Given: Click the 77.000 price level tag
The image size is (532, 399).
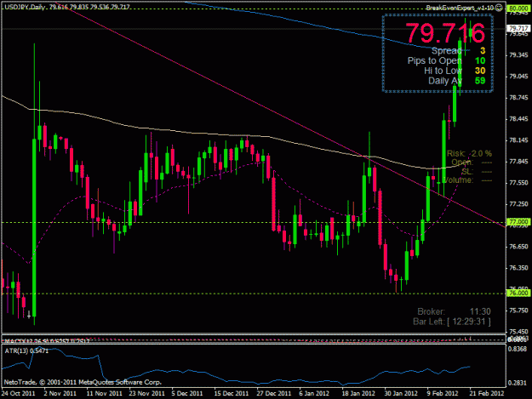Looking at the screenshot, I should coord(518,222).
